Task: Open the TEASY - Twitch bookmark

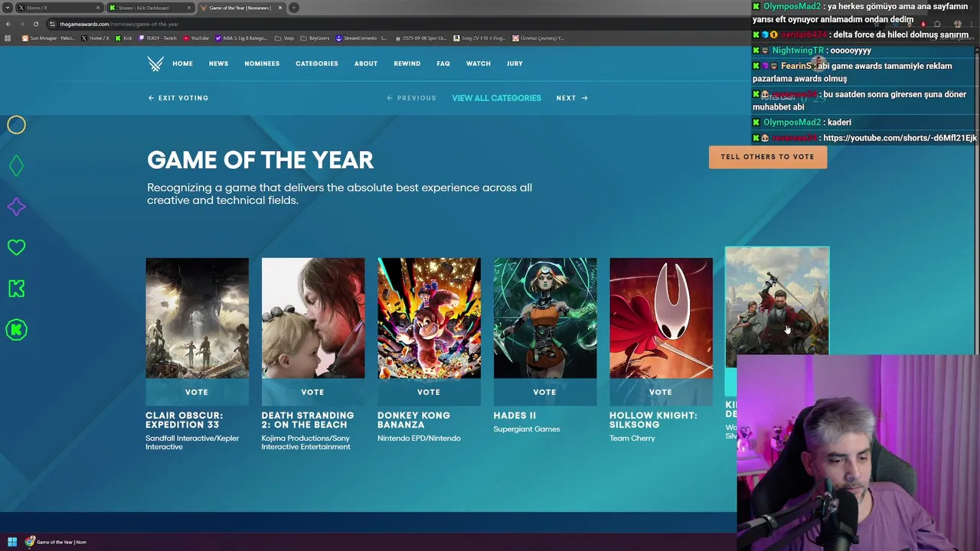Action: click(158, 37)
